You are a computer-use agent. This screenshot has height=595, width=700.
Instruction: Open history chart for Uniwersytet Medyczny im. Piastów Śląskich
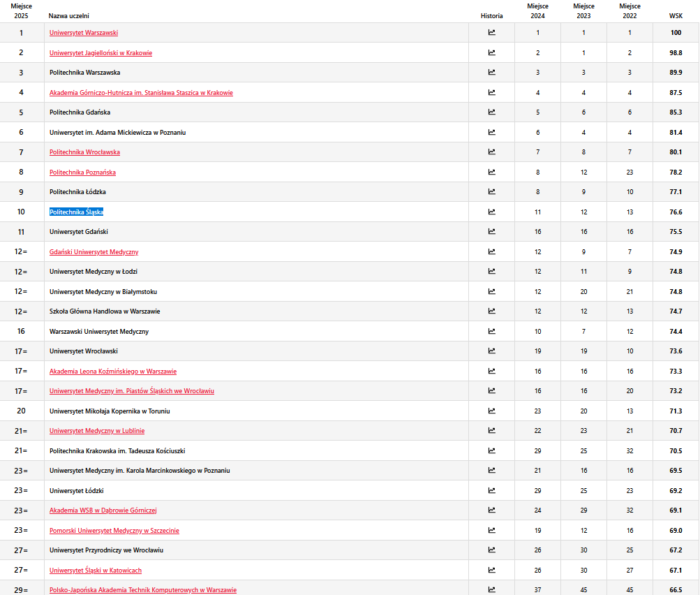pos(491,390)
